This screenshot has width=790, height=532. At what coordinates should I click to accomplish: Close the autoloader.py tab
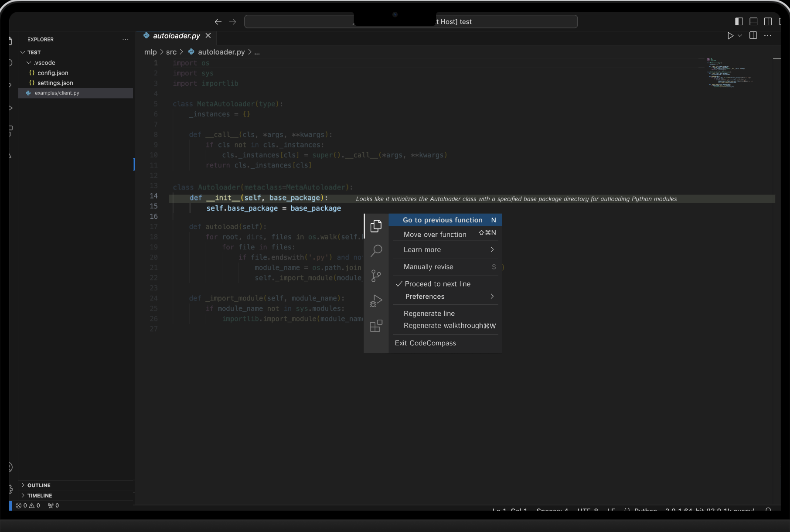coord(208,36)
